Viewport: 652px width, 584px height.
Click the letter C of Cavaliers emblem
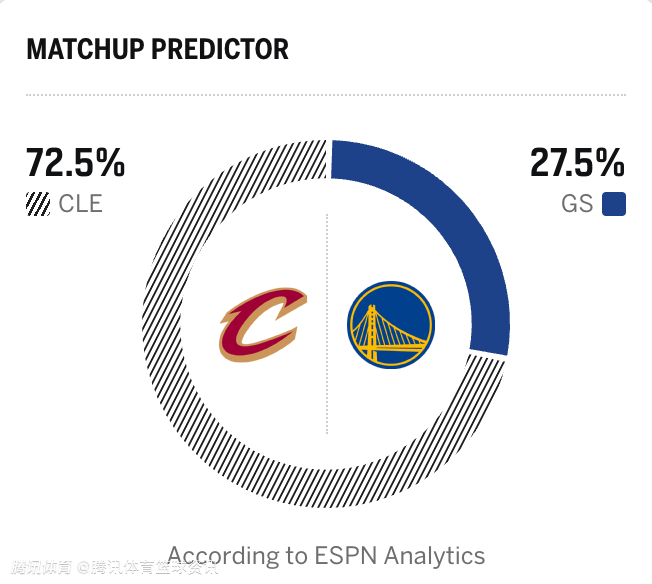click(258, 325)
